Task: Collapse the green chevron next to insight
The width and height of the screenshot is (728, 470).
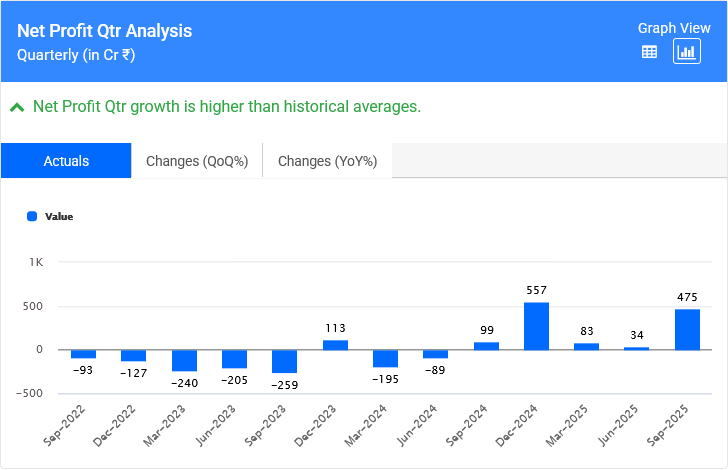Action: pos(17,107)
